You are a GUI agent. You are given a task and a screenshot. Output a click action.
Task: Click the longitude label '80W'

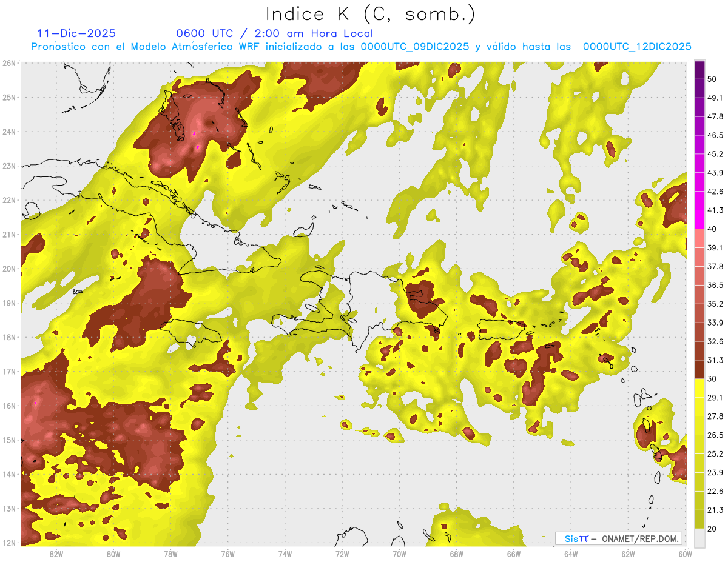pos(113,554)
